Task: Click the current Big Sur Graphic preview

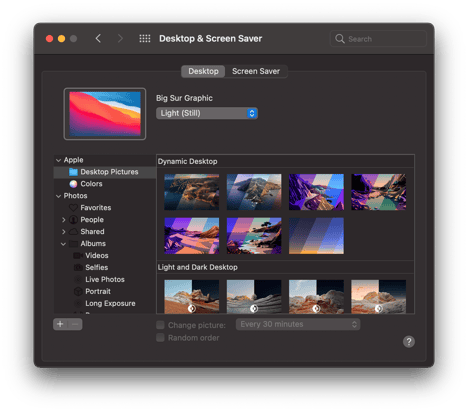Action: point(105,114)
